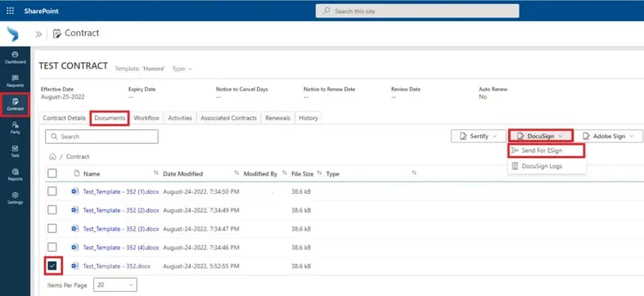The image size is (644, 296).
Task: Click the Date Modified column header
Action: click(x=182, y=173)
